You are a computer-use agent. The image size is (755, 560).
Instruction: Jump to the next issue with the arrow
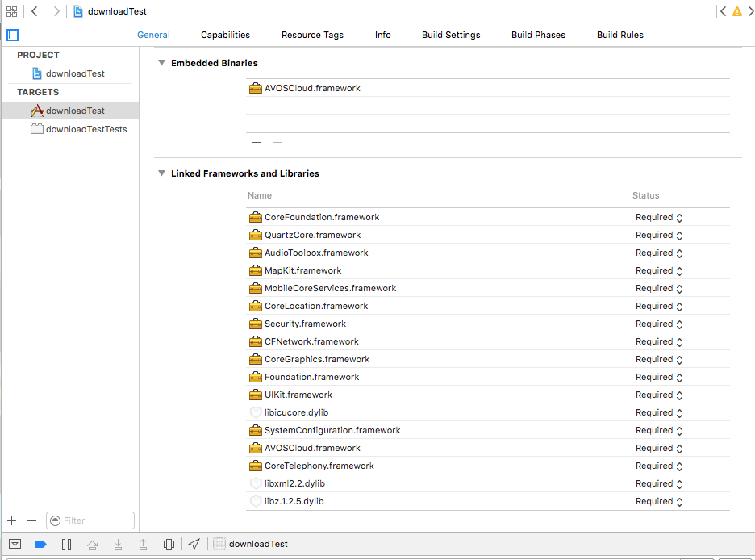point(751,11)
